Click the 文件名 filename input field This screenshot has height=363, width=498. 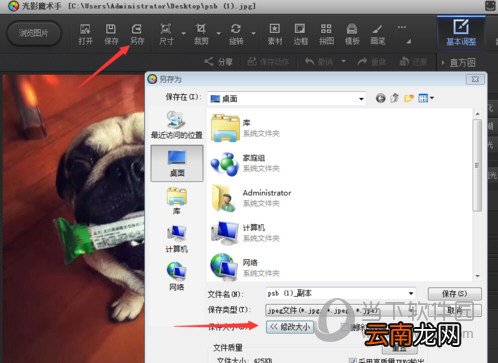click(341, 293)
